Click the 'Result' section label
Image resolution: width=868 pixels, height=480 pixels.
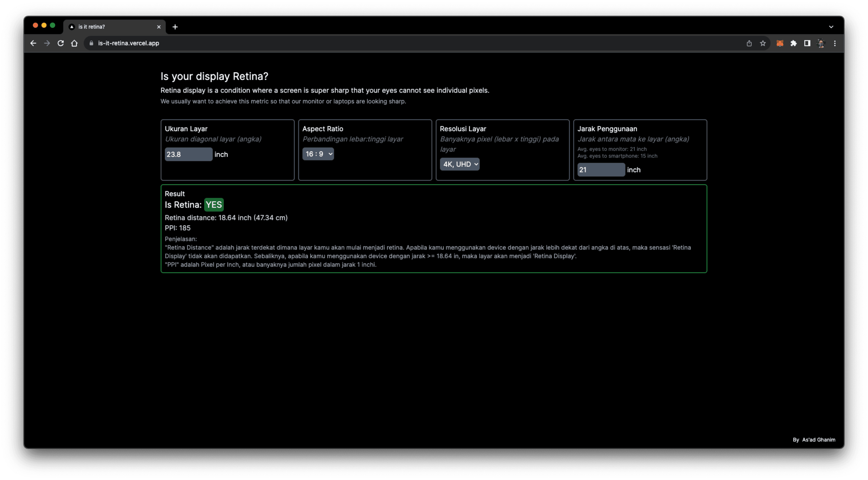[175, 193]
